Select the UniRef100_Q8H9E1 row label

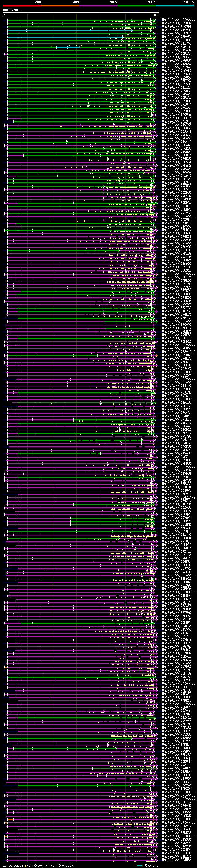[x=177, y=33]
